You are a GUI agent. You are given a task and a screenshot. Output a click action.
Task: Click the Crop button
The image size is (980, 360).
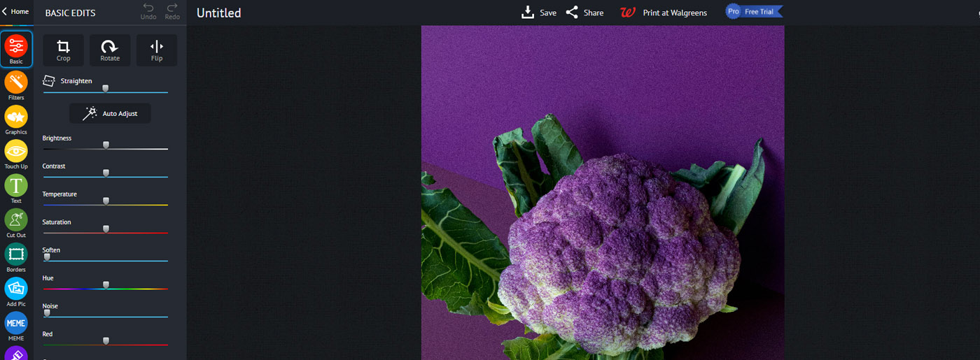pyautogui.click(x=63, y=50)
